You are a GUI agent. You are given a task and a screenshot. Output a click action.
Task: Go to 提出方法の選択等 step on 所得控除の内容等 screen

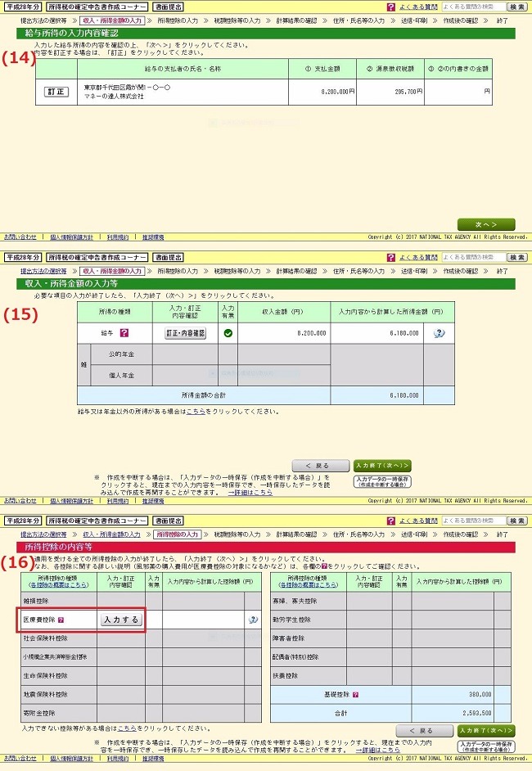coord(43,534)
